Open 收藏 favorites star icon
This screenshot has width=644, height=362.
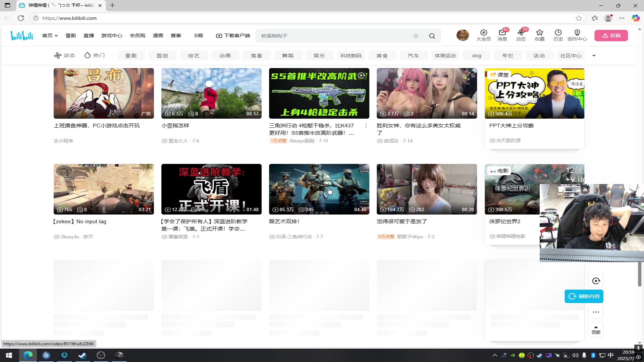(x=540, y=35)
